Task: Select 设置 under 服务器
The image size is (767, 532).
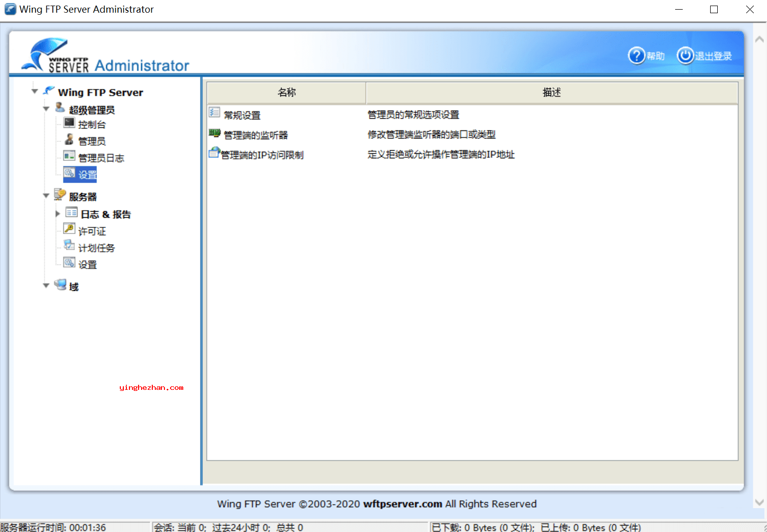Action: 87,264
